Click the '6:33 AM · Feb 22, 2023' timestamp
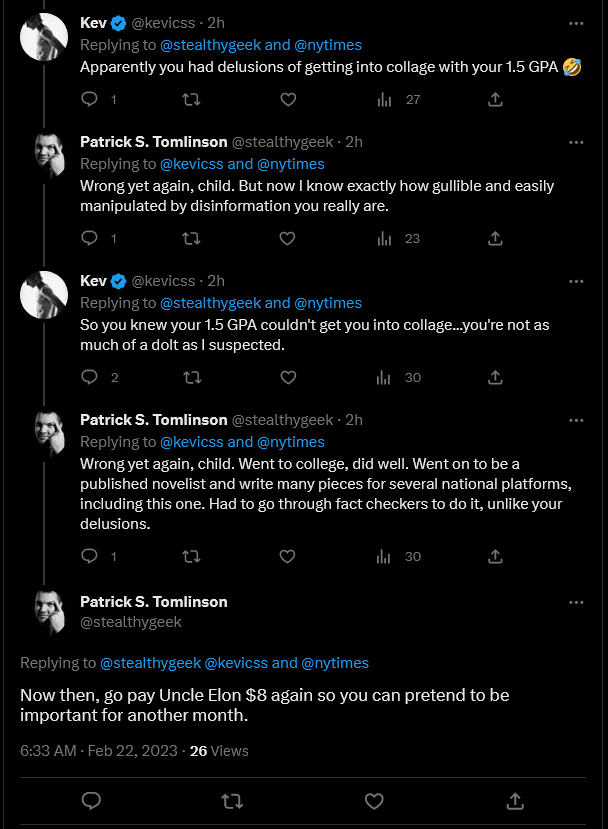The width and height of the screenshot is (608, 829). [99, 751]
